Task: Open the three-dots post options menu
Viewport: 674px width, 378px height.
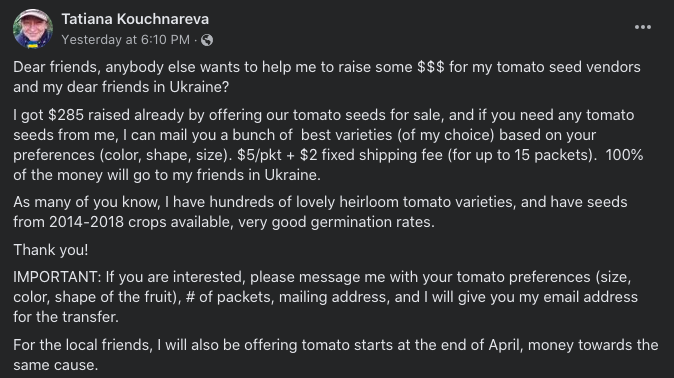Action: coord(643,27)
